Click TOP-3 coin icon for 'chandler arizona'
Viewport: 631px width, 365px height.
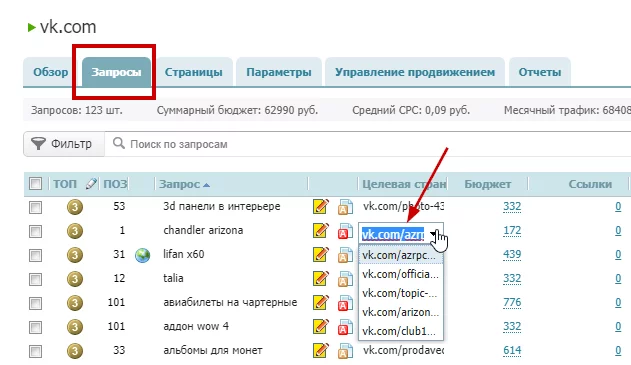point(75,231)
